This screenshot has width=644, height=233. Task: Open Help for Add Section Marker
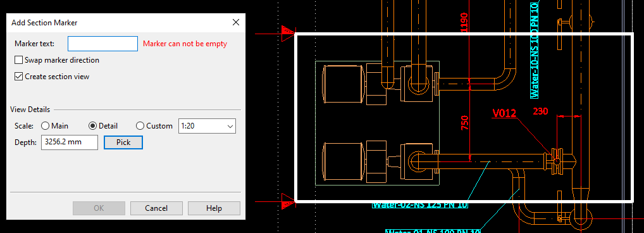coord(214,208)
